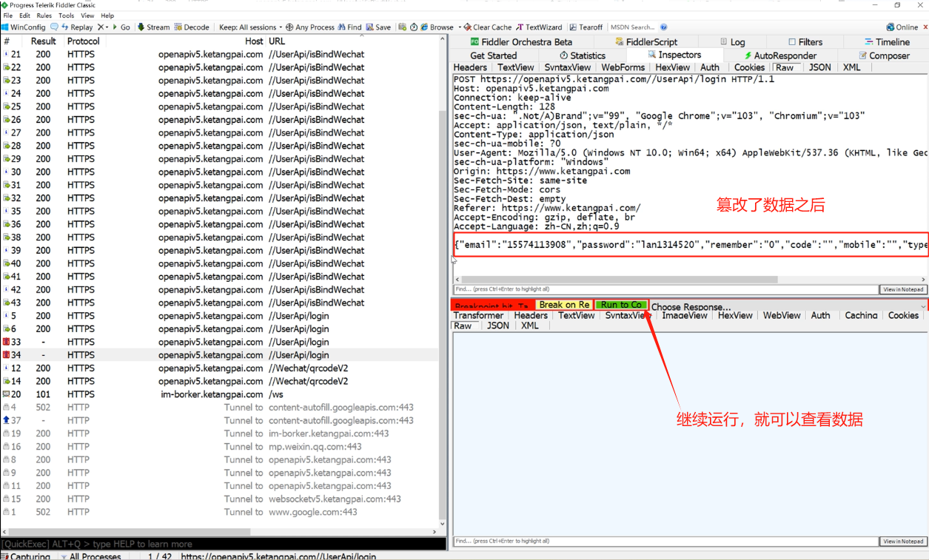Sort sessions by Protocol column header
The height and width of the screenshot is (560, 929).
[84, 41]
